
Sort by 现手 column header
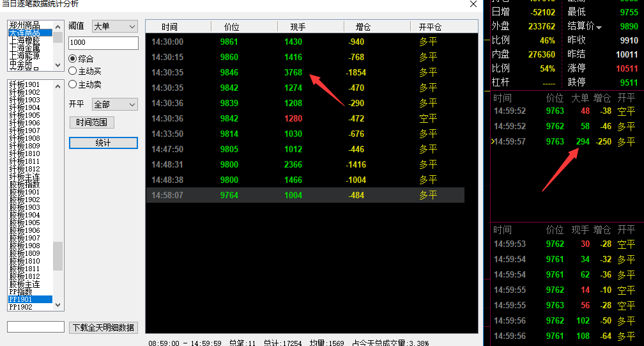(298, 27)
